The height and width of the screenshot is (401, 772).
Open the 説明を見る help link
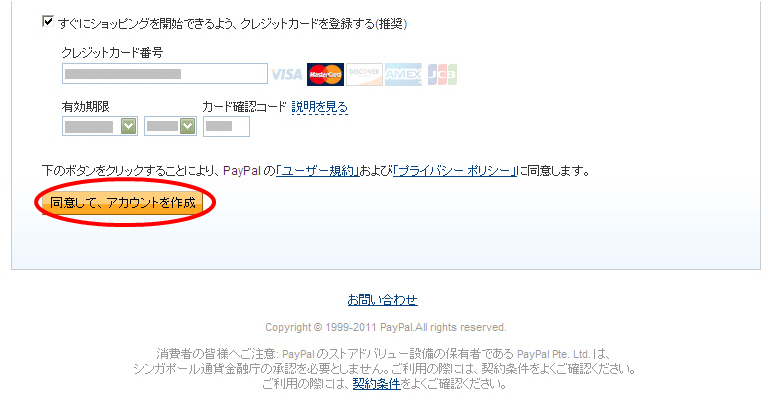320,107
